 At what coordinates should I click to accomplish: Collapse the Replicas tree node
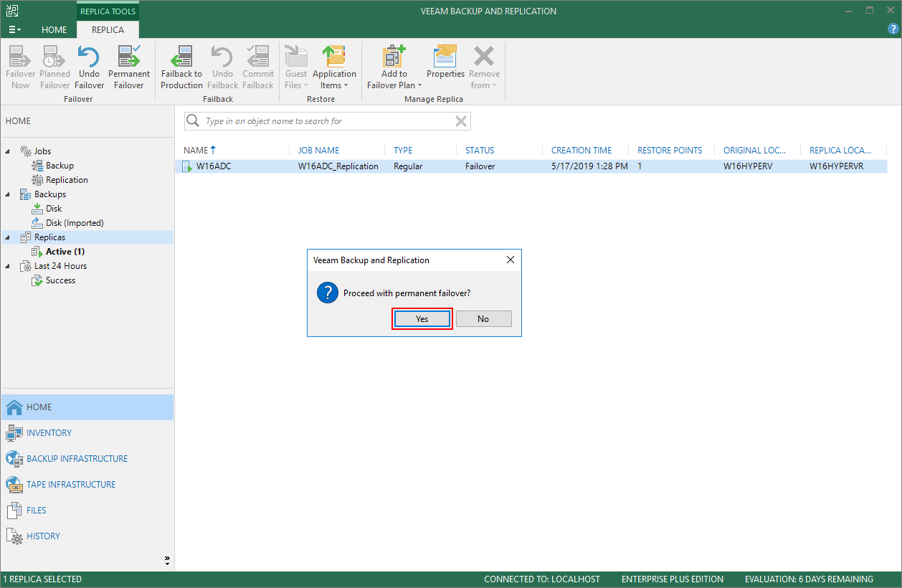(x=8, y=237)
